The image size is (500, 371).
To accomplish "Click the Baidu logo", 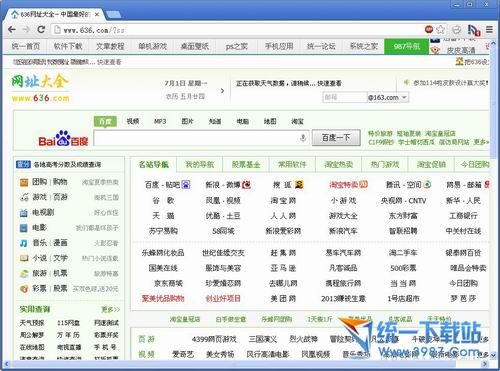I will [x=63, y=138].
